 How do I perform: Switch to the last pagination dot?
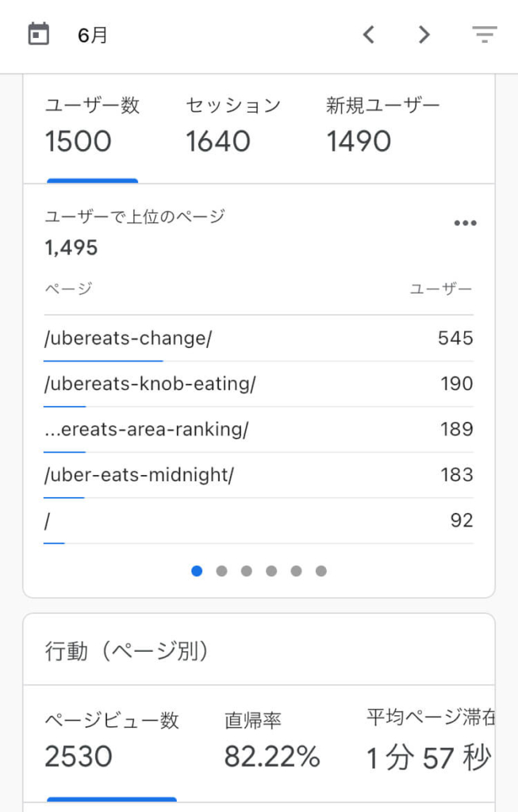(x=321, y=571)
